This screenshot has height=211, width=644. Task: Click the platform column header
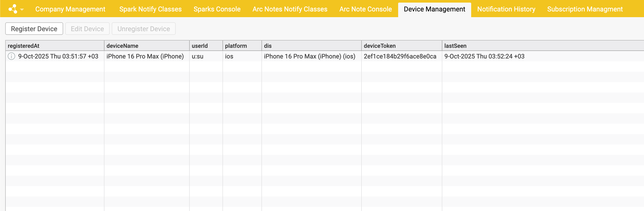pyautogui.click(x=242, y=46)
